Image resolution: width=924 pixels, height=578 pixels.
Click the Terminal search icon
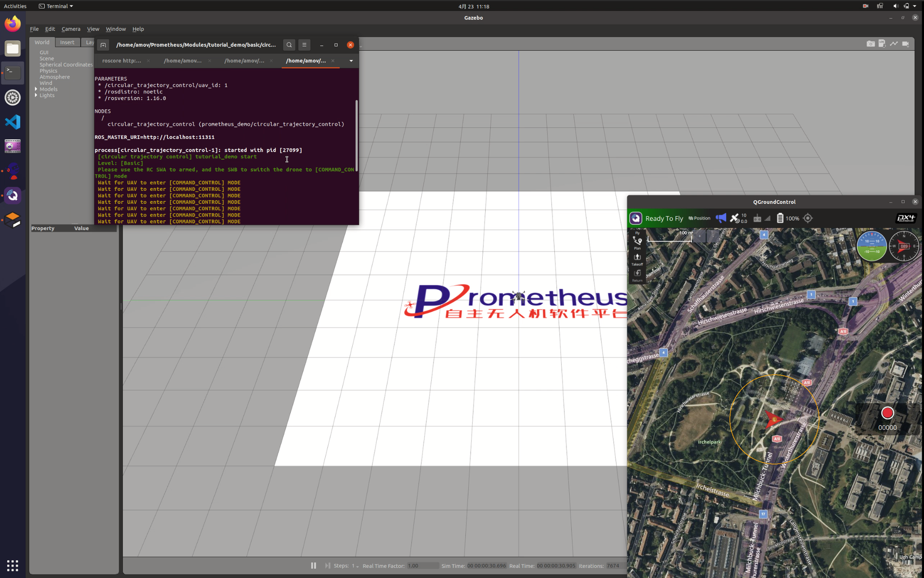coord(289,45)
